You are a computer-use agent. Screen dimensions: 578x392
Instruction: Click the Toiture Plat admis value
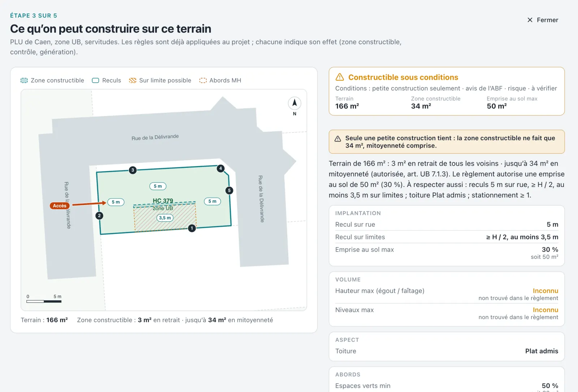(542, 351)
